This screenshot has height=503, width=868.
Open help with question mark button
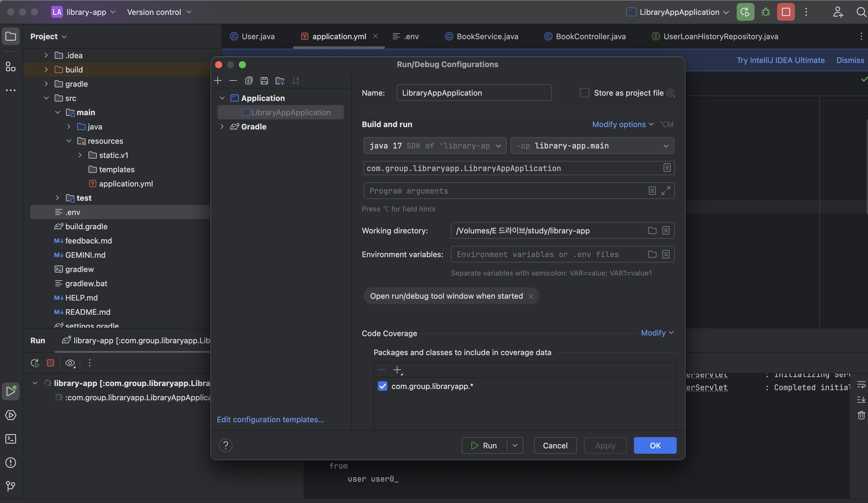pyautogui.click(x=225, y=445)
